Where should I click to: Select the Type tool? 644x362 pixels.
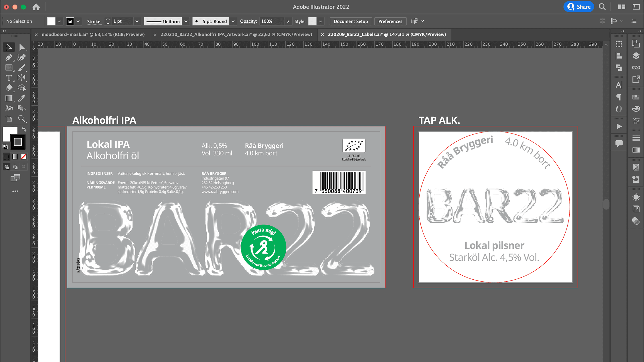(9, 78)
